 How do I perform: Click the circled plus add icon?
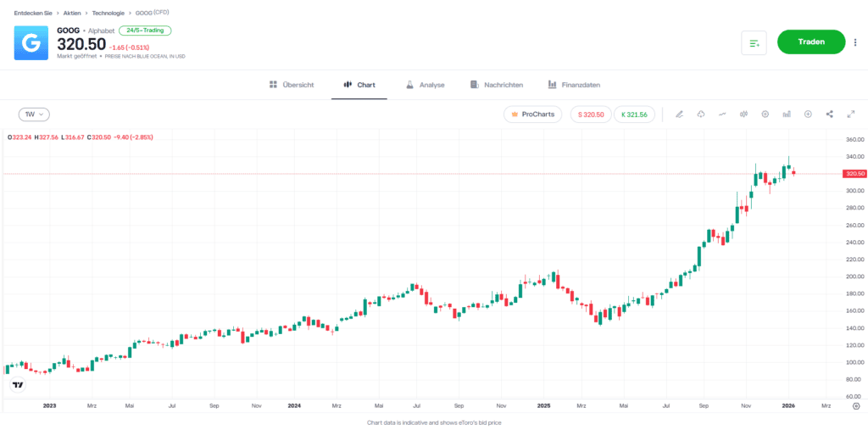click(x=808, y=114)
